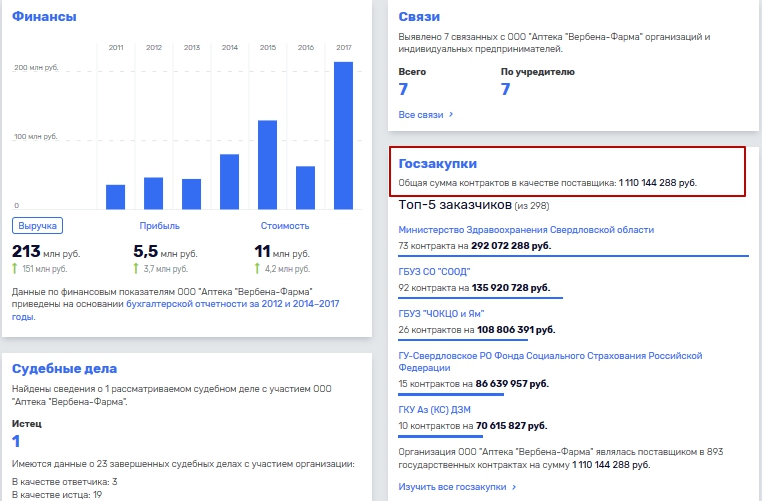Viewport: 762px width, 501px height.
Task: Click the 70 615 827 руб. amount
Action: tap(511, 426)
